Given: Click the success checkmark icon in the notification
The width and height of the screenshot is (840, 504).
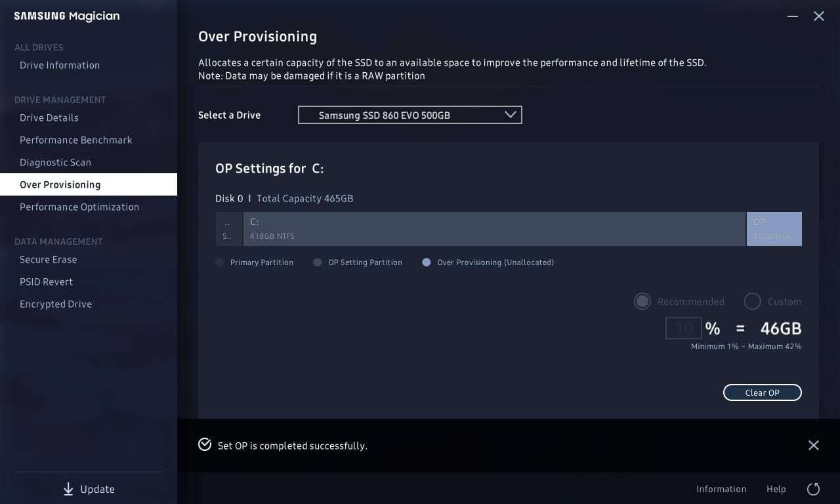Looking at the screenshot, I should click(204, 445).
